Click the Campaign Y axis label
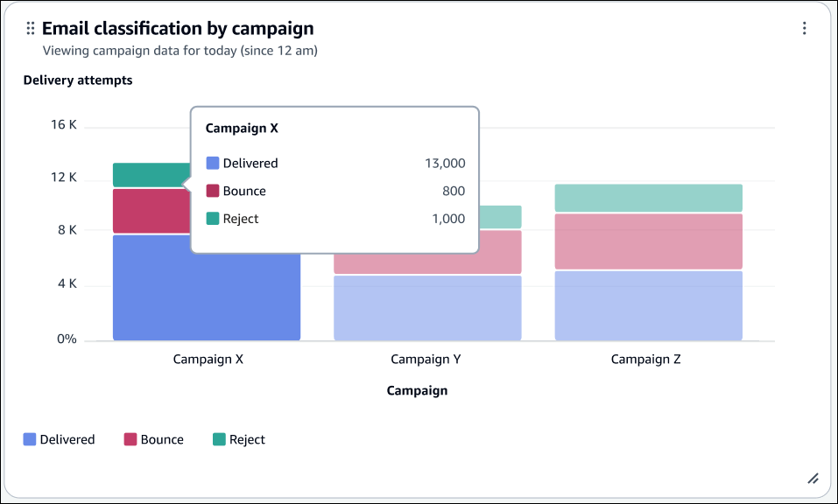 [x=426, y=359]
